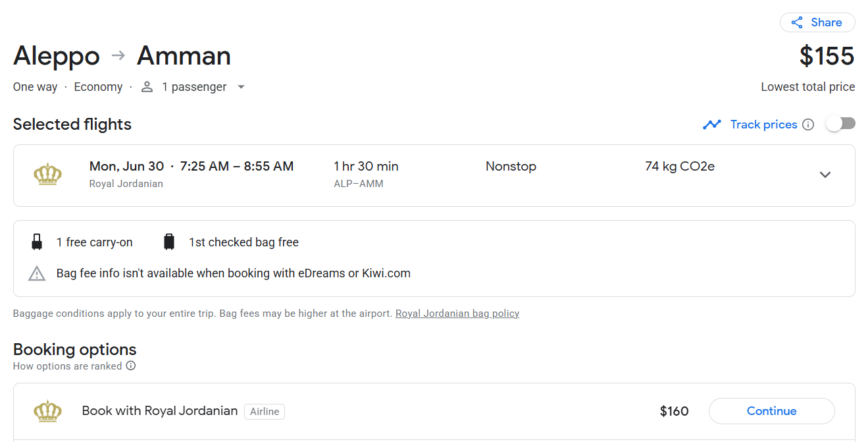Click 'How options are ranked' text

point(67,366)
